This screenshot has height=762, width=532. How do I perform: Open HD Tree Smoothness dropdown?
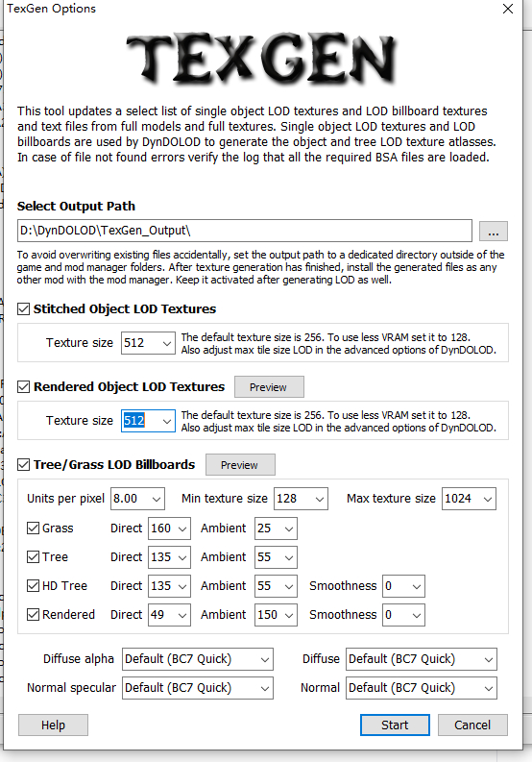pyautogui.click(x=403, y=586)
